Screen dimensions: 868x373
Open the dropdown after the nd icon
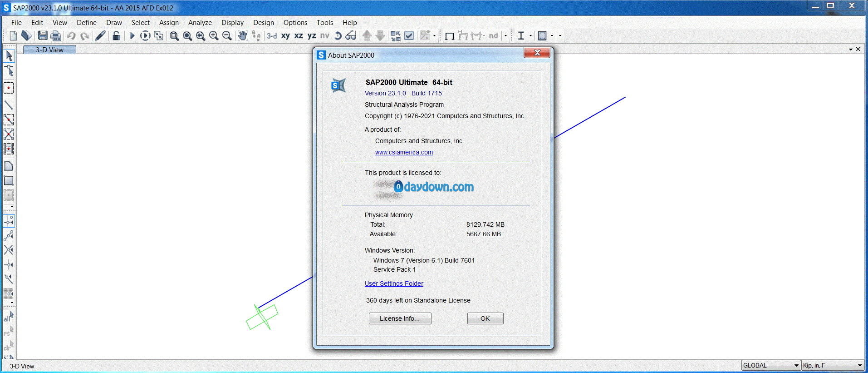pos(505,35)
